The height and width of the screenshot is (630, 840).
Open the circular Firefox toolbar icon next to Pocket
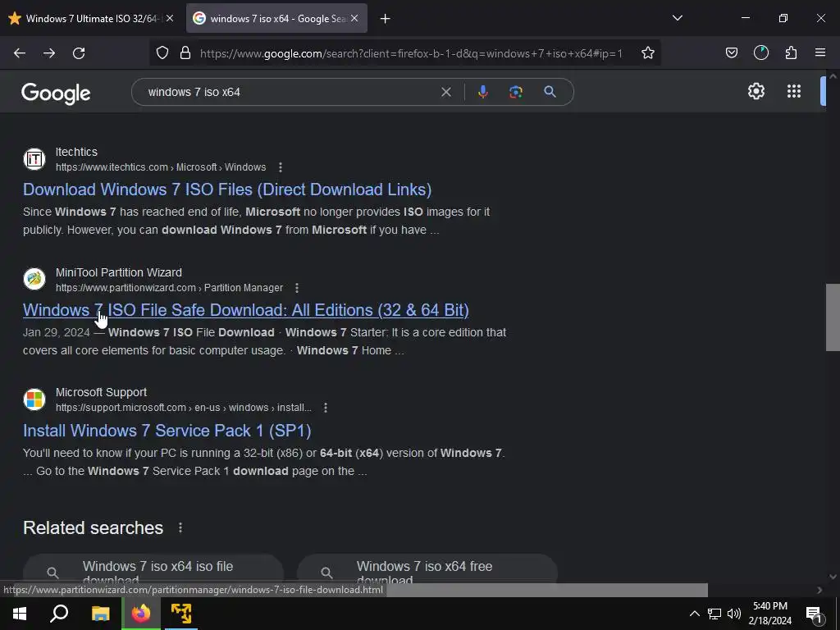coord(761,52)
